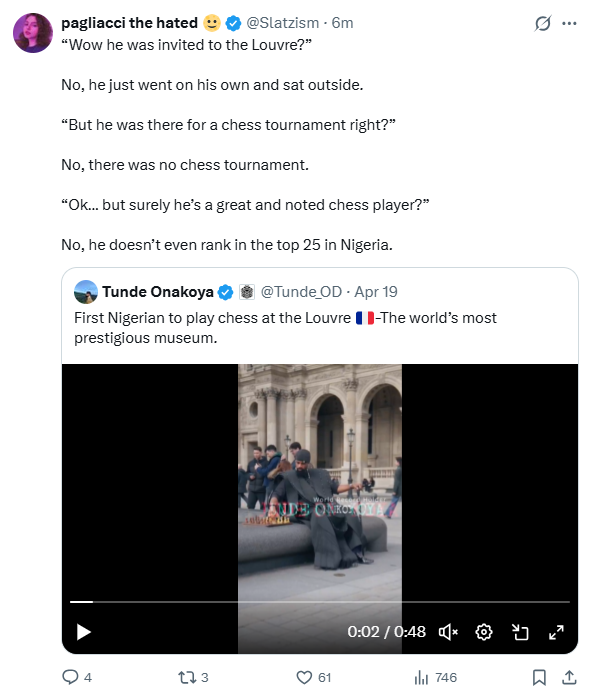Bookmark this tweet
This screenshot has width=608, height=697.
tap(539, 677)
